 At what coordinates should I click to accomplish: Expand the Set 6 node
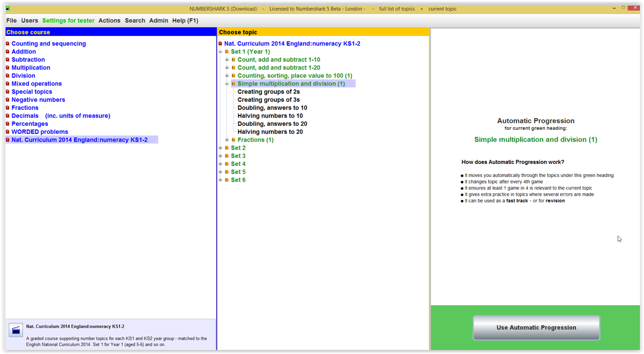click(x=220, y=180)
